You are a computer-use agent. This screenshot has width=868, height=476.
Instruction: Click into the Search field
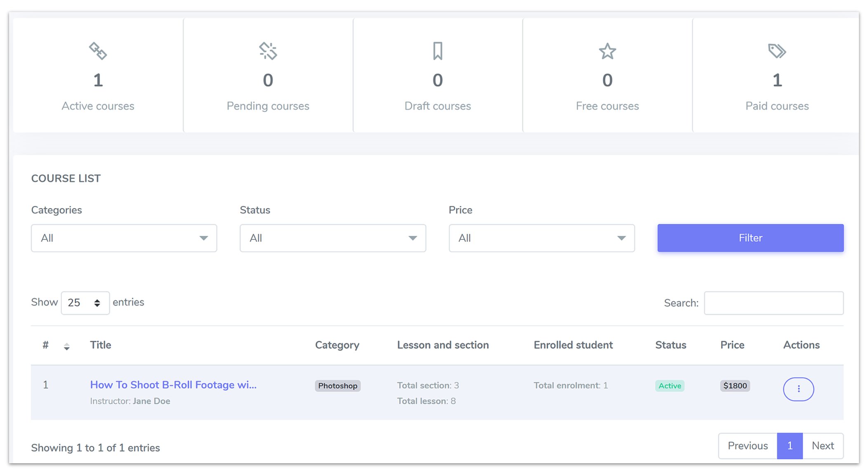tap(774, 303)
